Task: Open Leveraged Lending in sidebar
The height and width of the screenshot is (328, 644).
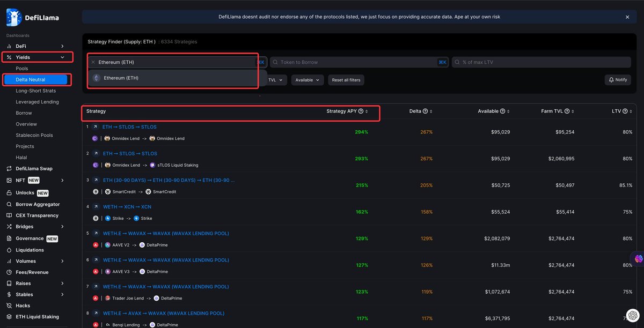Action: [37, 102]
